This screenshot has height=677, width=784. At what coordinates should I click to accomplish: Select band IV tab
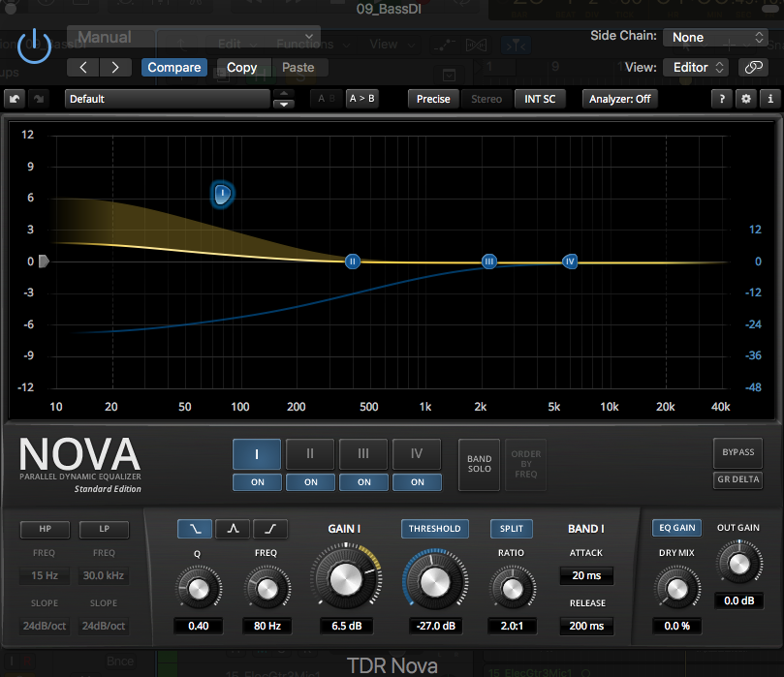coord(417,454)
